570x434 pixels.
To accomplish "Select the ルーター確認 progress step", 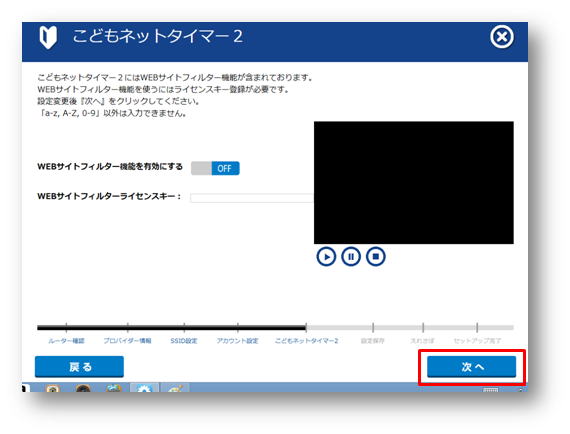I will (x=66, y=341).
